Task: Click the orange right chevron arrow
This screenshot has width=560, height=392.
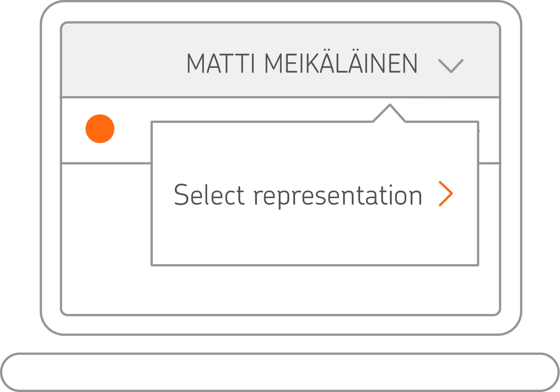Action: coord(446,194)
